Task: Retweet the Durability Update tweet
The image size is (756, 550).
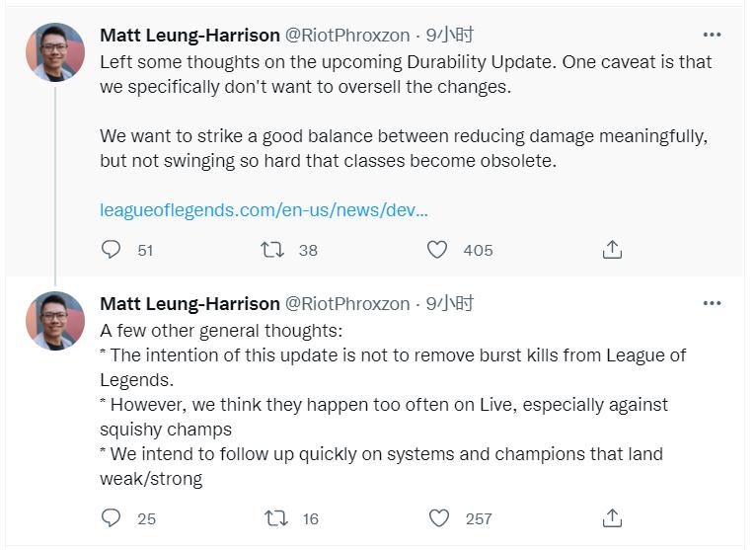Action: tap(272, 250)
